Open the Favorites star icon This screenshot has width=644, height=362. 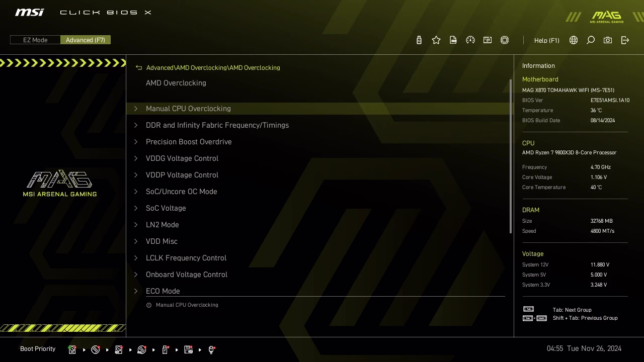tap(436, 40)
